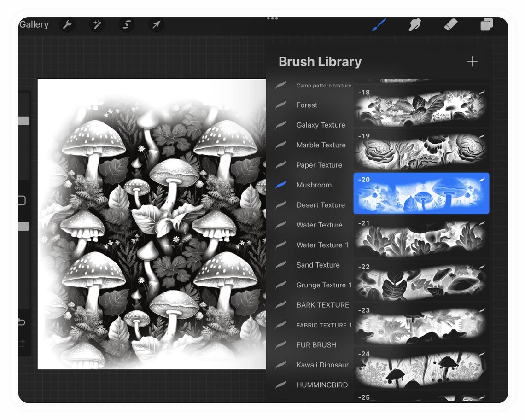
Task: Select the Smudge tool
Action: pos(414,25)
